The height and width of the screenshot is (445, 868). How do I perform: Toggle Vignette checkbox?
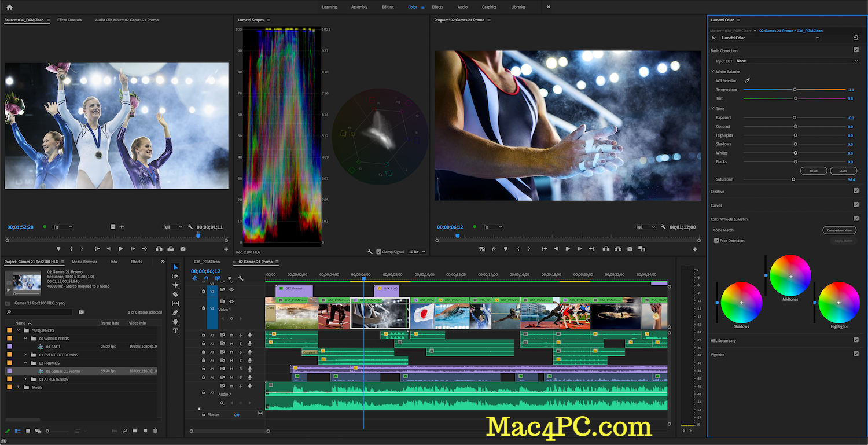(x=856, y=354)
